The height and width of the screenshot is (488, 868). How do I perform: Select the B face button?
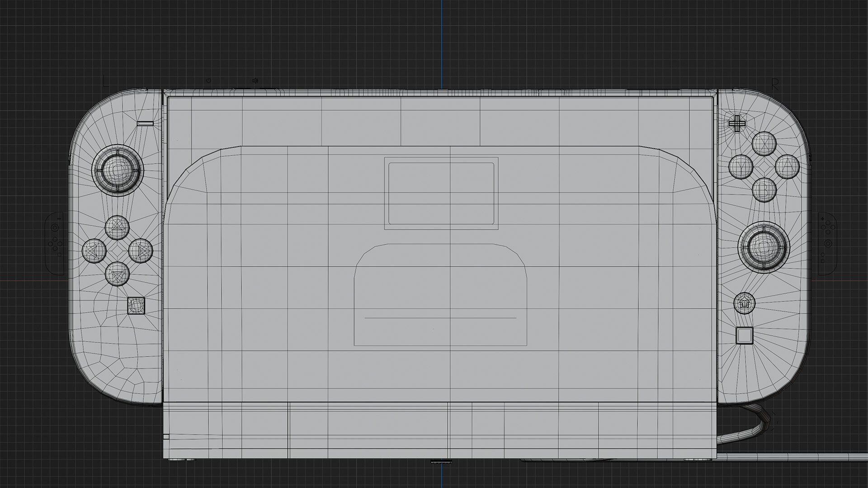[764, 189]
